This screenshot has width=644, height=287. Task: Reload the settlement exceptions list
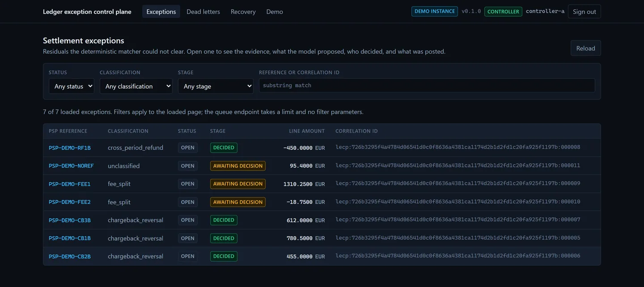click(586, 48)
